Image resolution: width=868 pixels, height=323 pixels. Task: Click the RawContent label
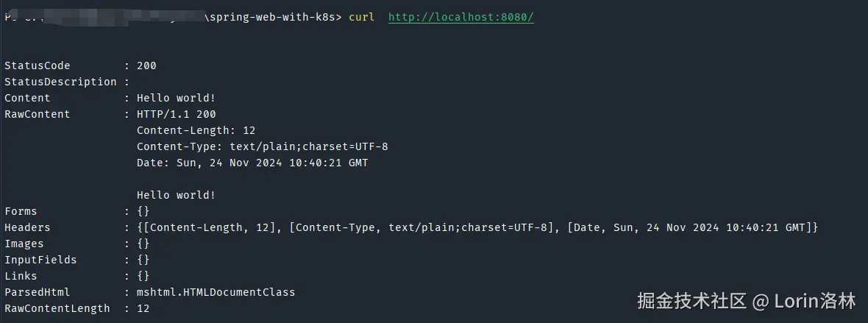click(38, 114)
